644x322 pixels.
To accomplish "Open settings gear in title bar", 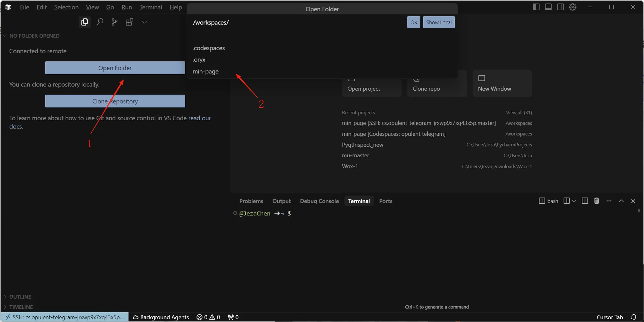I will click(573, 7).
